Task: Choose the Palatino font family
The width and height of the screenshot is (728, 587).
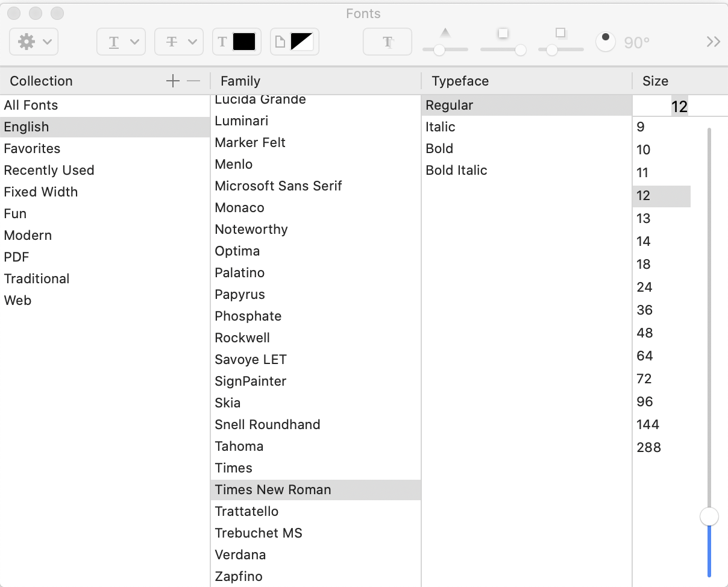Action: click(x=316, y=272)
